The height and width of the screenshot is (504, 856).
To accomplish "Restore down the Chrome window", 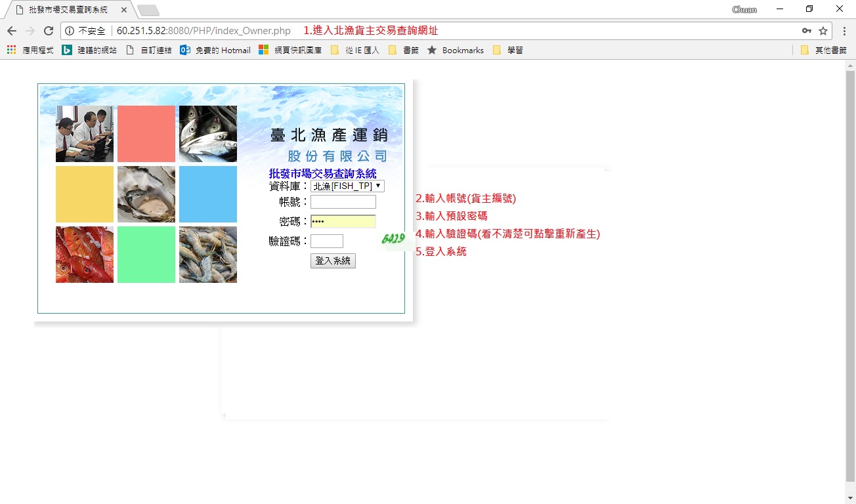I will pyautogui.click(x=809, y=9).
